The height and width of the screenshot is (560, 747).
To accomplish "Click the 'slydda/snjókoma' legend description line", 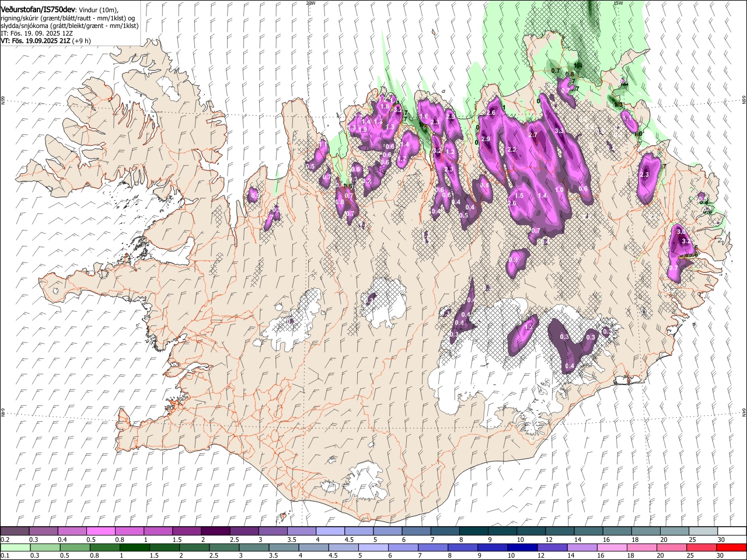I will [x=69, y=26].
